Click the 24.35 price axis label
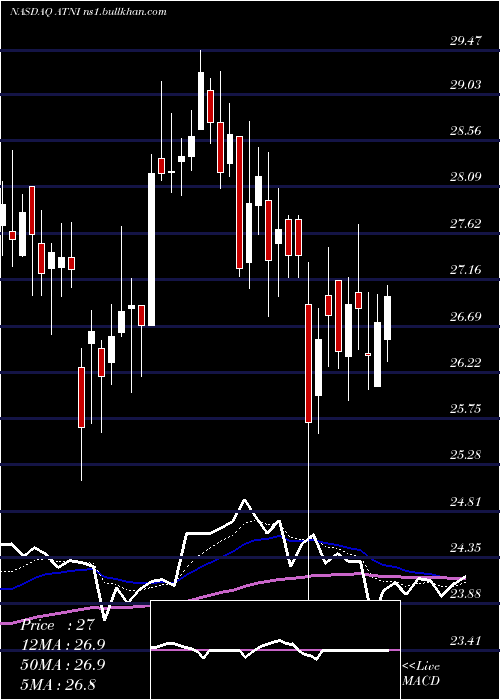Viewport: 500px width, 700px height. (466, 548)
